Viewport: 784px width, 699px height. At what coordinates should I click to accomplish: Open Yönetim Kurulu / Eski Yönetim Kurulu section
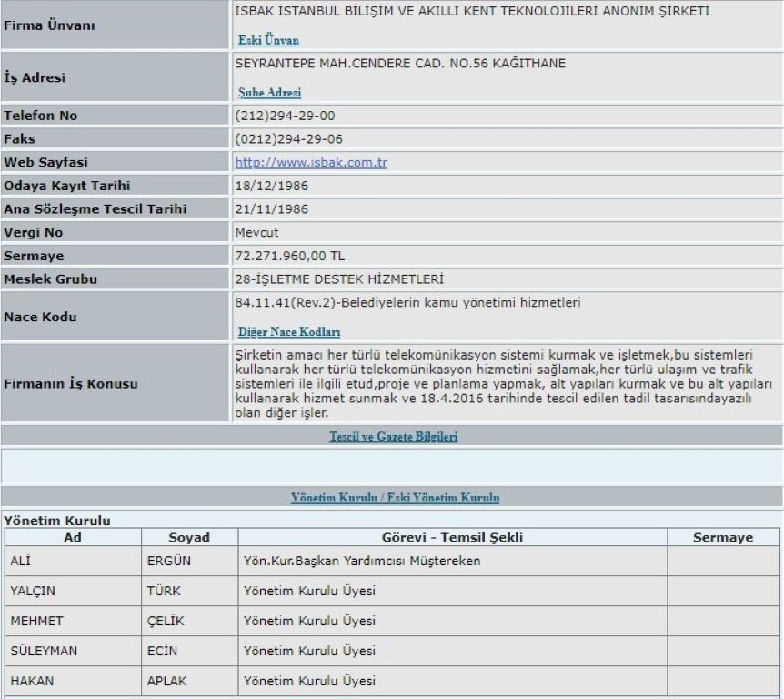click(394, 498)
